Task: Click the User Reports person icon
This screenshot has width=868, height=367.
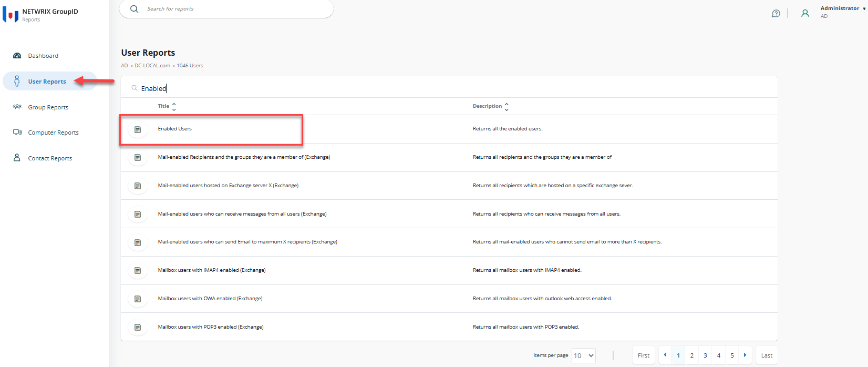Action: 17,81
